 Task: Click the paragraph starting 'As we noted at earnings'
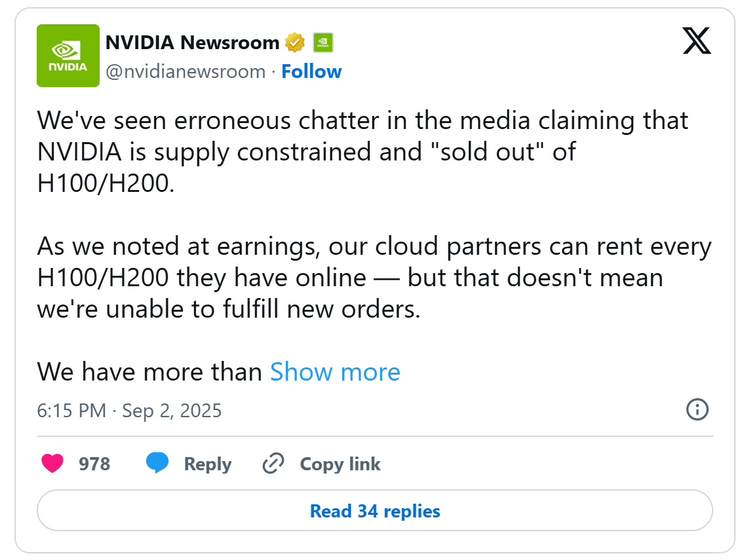(x=374, y=278)
